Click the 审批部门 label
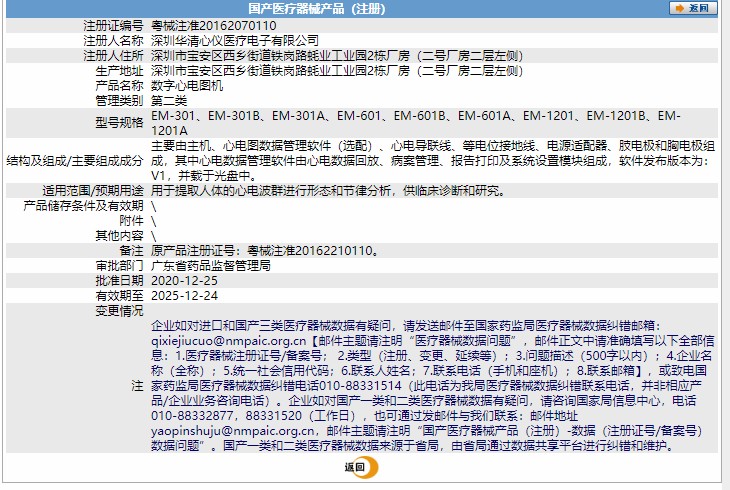Screen dimensions: 730x490 (x=119, y=265)
